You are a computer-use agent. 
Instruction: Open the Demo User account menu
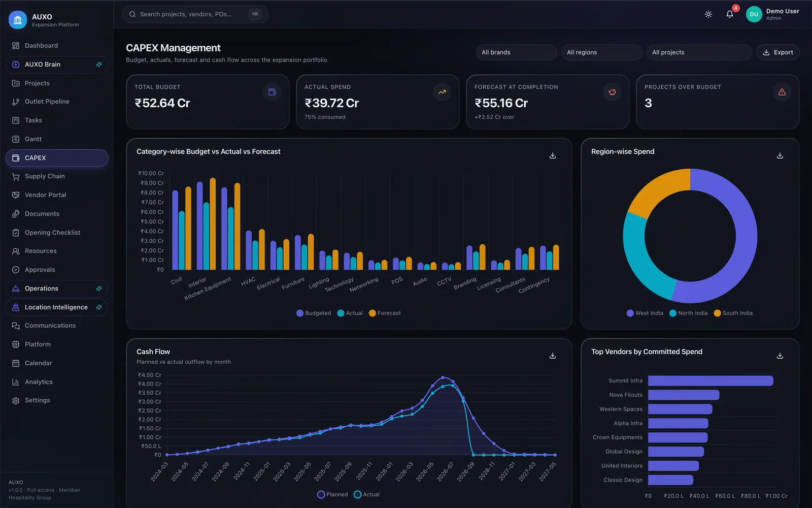pos(772,14)
